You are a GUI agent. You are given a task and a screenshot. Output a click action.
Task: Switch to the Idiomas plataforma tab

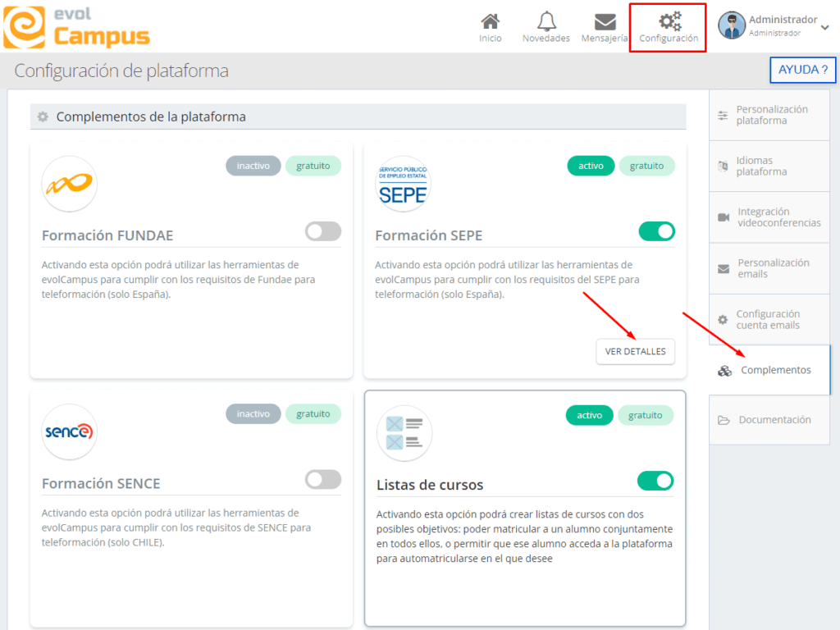pos(769,167)
